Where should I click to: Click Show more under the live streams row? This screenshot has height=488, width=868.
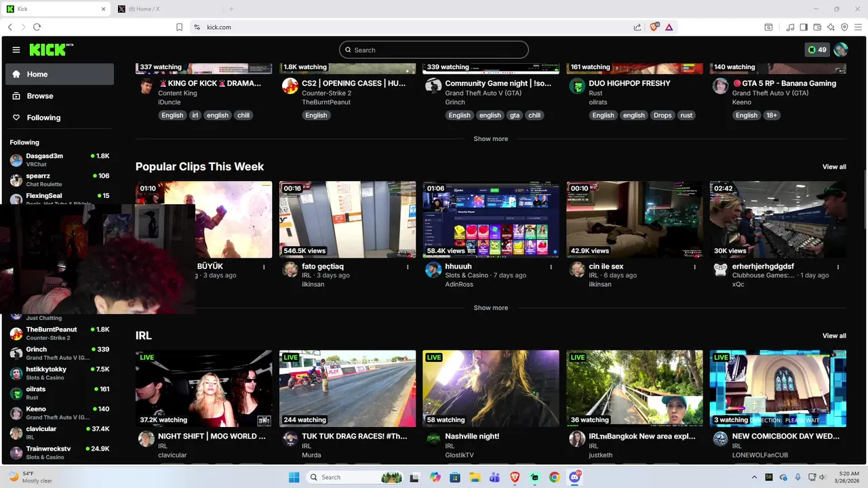pos(491,139)
